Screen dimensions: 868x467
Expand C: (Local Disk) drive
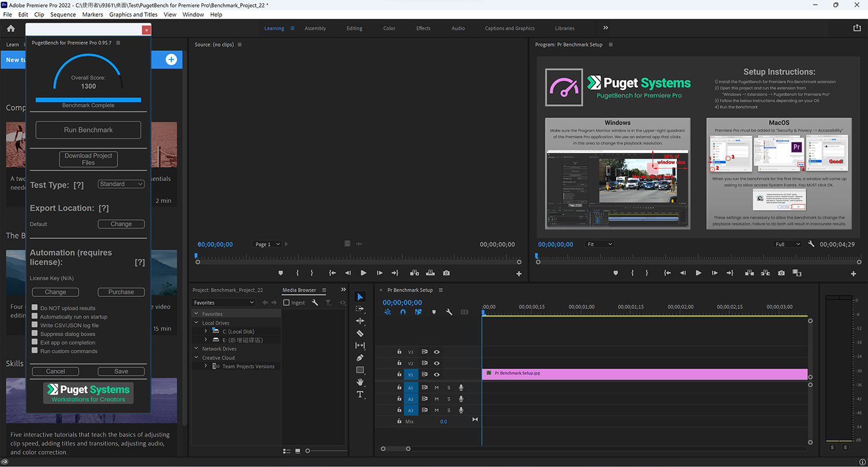(205, 331)
